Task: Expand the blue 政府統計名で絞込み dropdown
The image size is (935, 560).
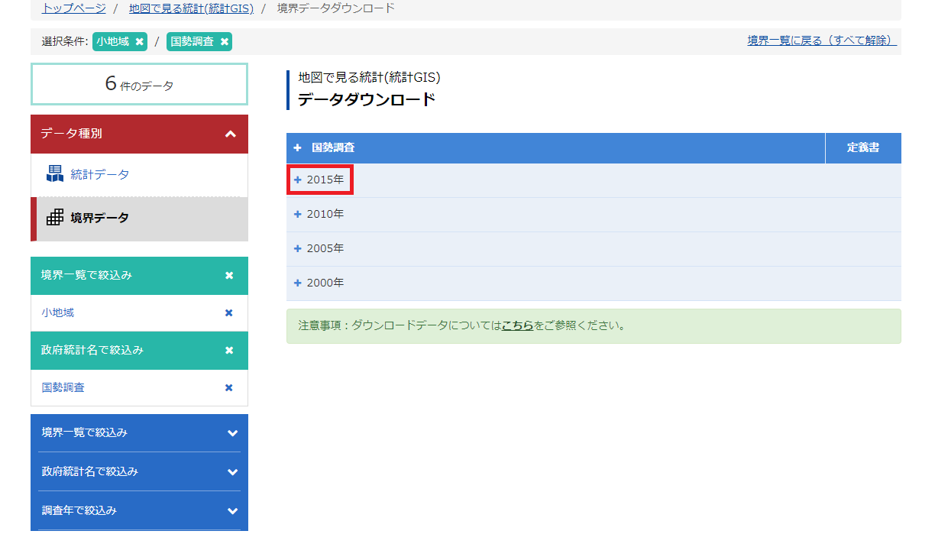Action: [x=232, y=472]
